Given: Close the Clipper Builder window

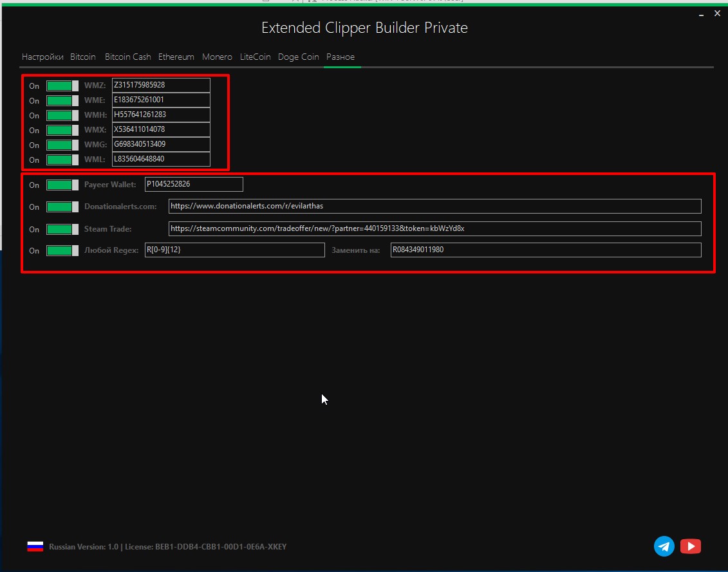Looking at the screenshot, I should point(717,14).
